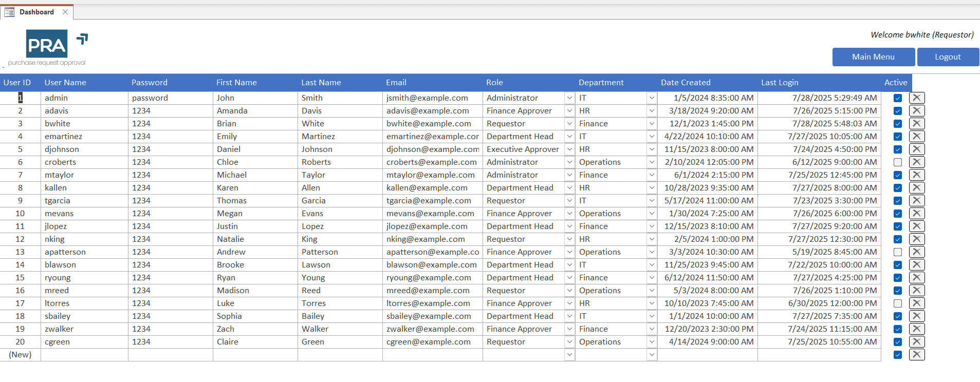
Task: Activate ltorres via Active checkbox
Action: point(898,303)
